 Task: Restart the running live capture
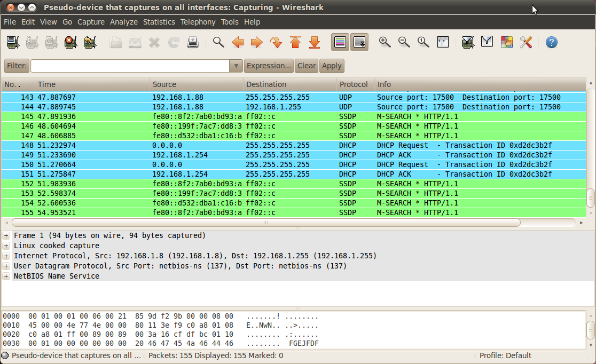pyautogui.click(x=90, y=42)
